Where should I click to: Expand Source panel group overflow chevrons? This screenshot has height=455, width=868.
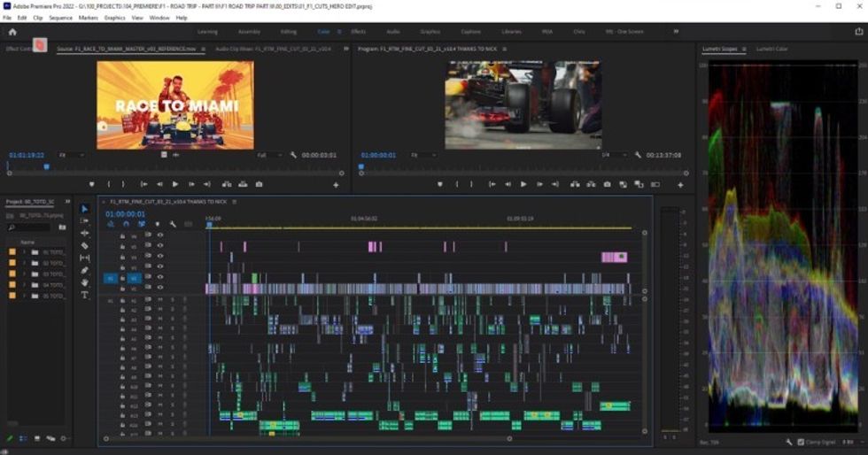[346, 49]
